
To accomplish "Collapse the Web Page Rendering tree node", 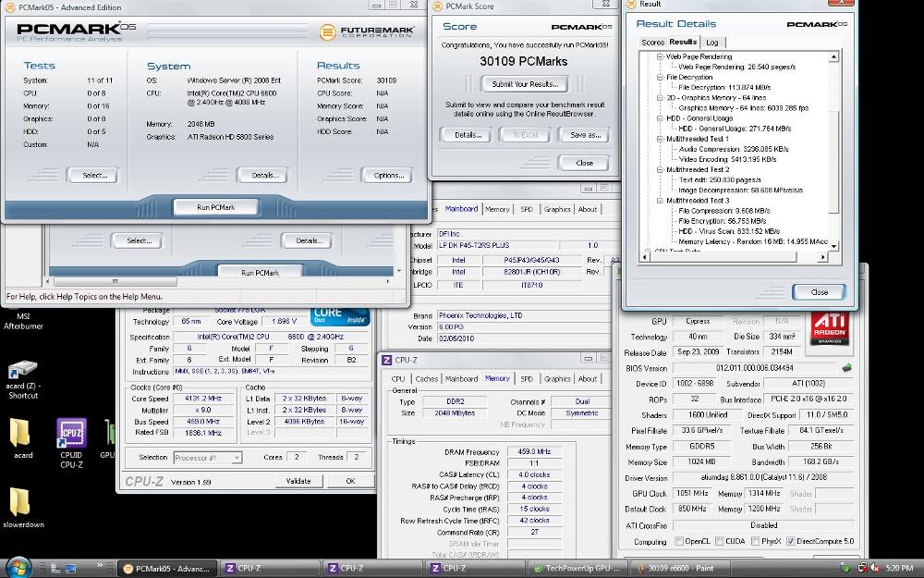I will 660,56.
